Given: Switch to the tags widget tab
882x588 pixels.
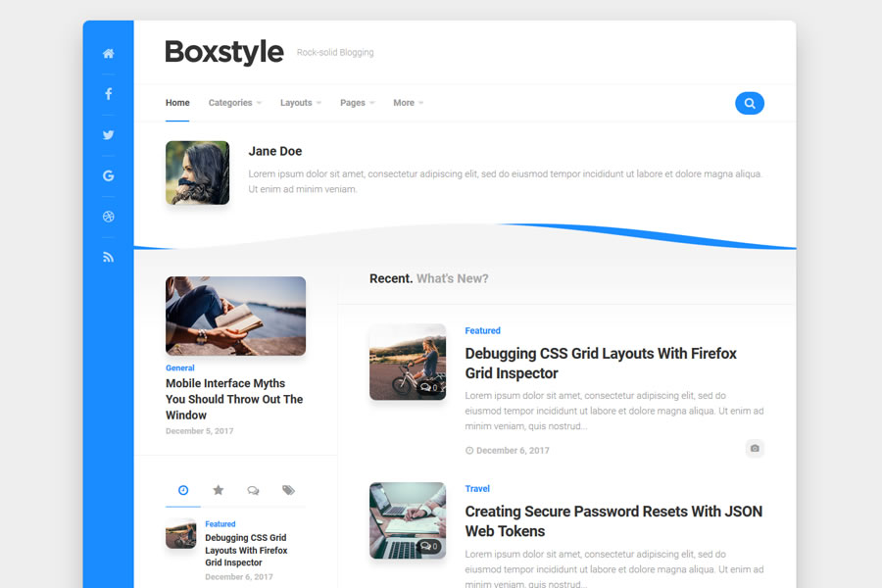Looking at the screenshot, I should [288, 490].
